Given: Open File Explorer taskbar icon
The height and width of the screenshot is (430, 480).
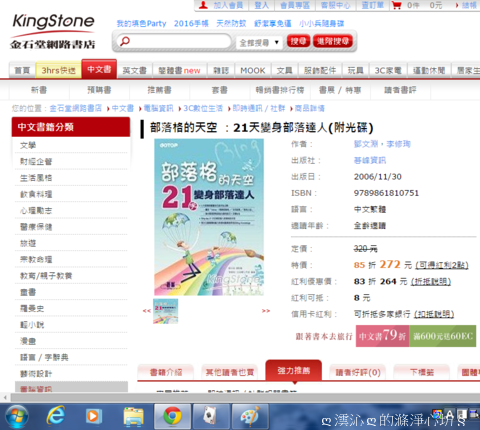Looking at the screenshot, I should (x=133, y=416).
